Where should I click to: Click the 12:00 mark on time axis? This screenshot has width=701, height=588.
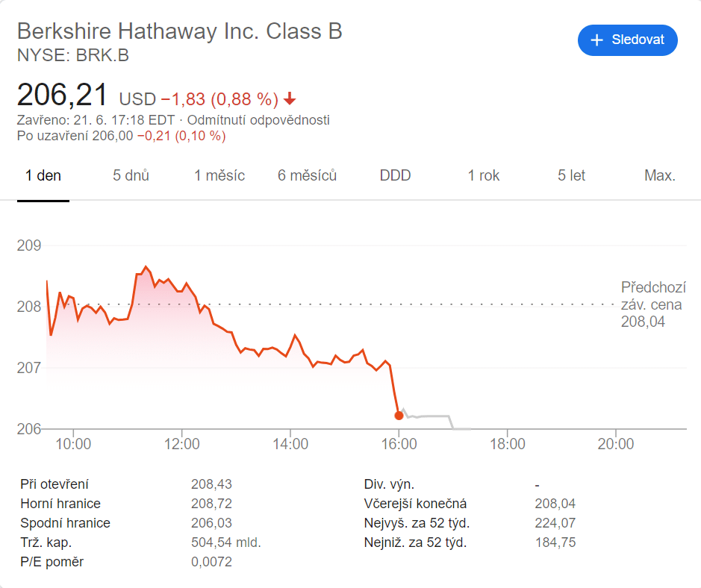182,444
